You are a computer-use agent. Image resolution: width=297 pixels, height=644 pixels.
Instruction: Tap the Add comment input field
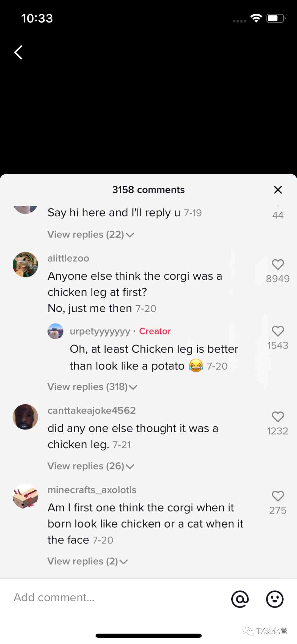pyautogui.click(x=110, y=598)
